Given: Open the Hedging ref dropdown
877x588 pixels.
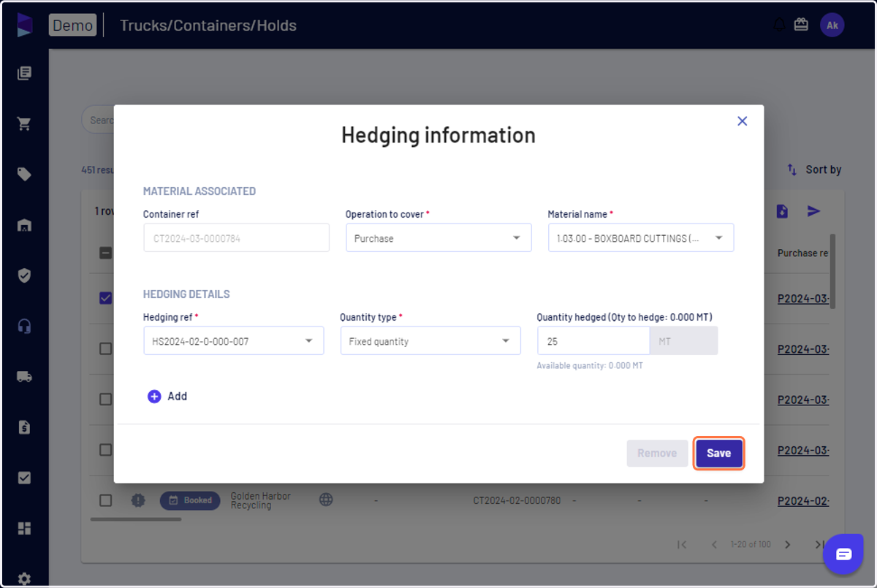Looking at the screenshot, I should click(x=234, y=341).
